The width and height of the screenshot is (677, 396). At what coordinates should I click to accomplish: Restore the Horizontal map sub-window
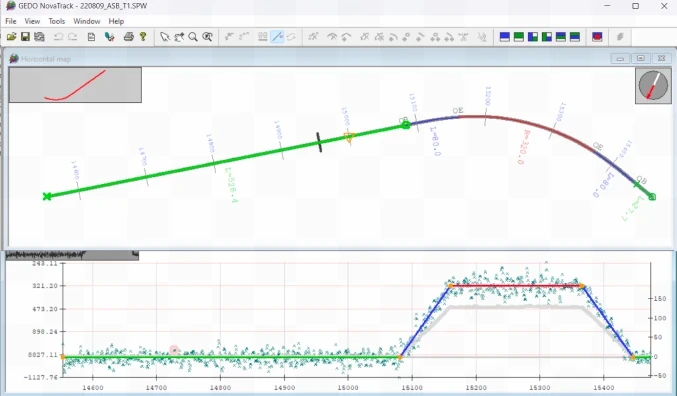click(641, 58)
